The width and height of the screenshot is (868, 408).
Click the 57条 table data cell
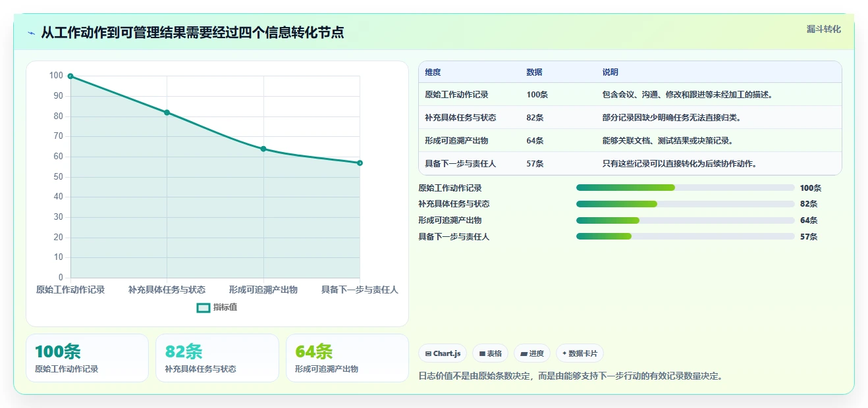[535, 164]
